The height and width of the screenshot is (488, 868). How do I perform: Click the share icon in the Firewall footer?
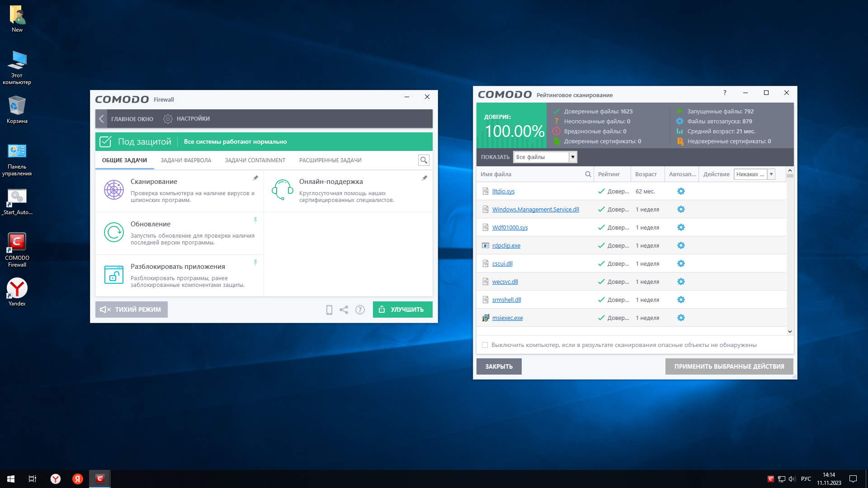344,310
